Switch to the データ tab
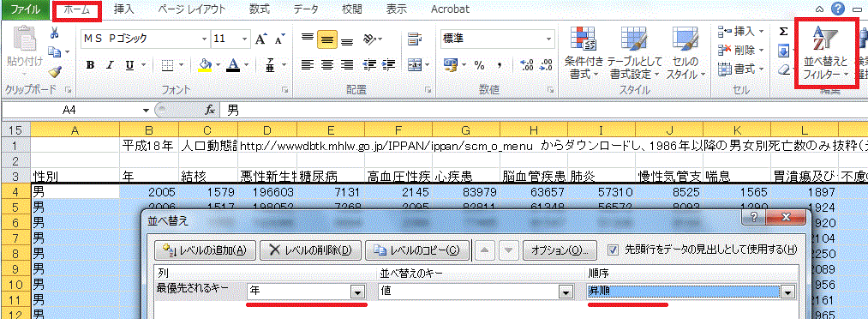The height and width of the screenshot is (319, 868). coord(306,9)
